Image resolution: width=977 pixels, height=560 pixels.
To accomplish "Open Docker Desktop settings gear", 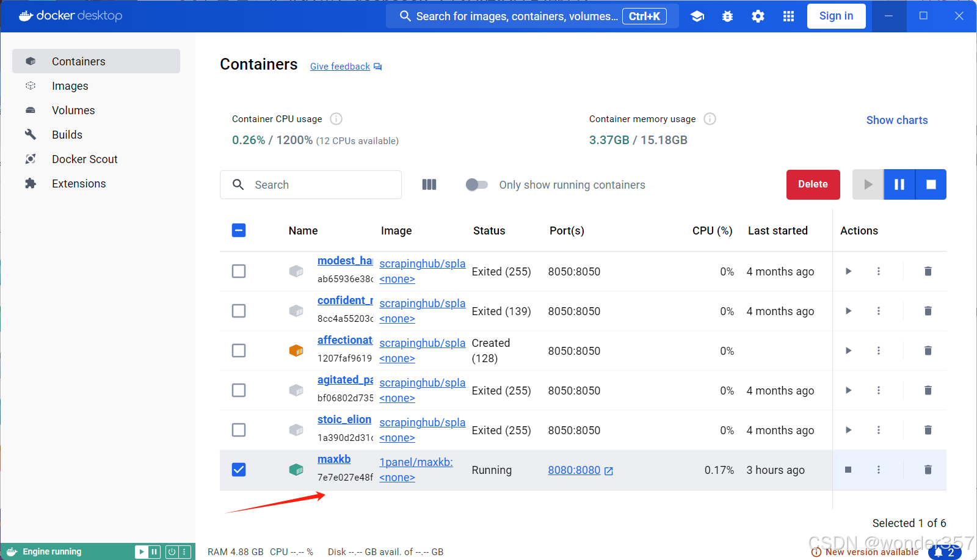I will click(x=758, y=16).
